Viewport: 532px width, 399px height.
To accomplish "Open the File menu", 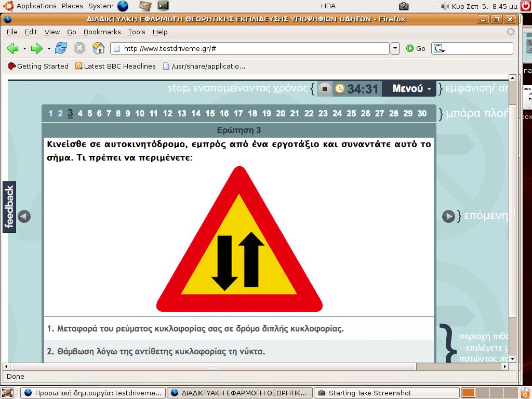I will tap(12, 32).
